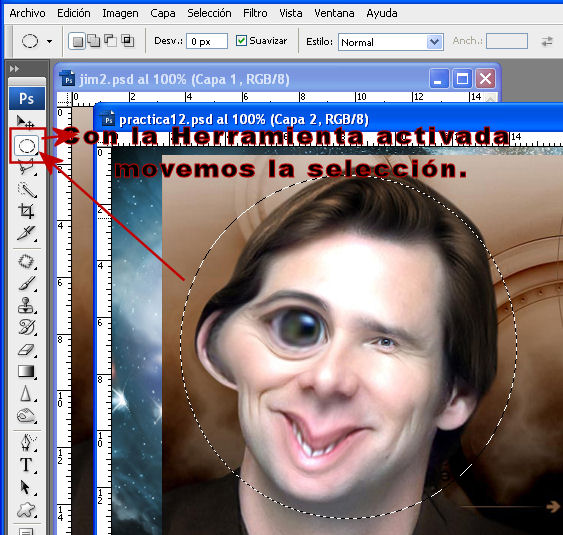The image size is (563, 535).
Task: Choose New selection mode in options bar
Action: coord(77,41)
